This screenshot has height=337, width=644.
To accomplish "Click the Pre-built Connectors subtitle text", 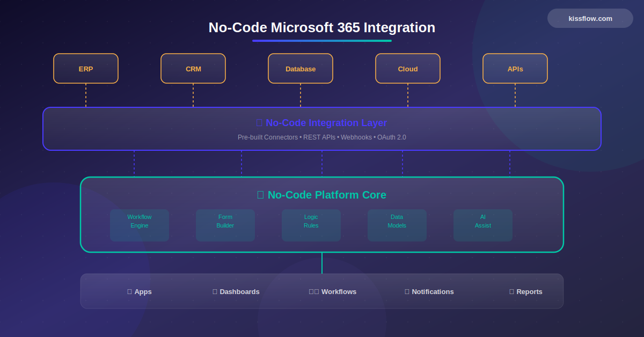I will click(x=322, y=137).
